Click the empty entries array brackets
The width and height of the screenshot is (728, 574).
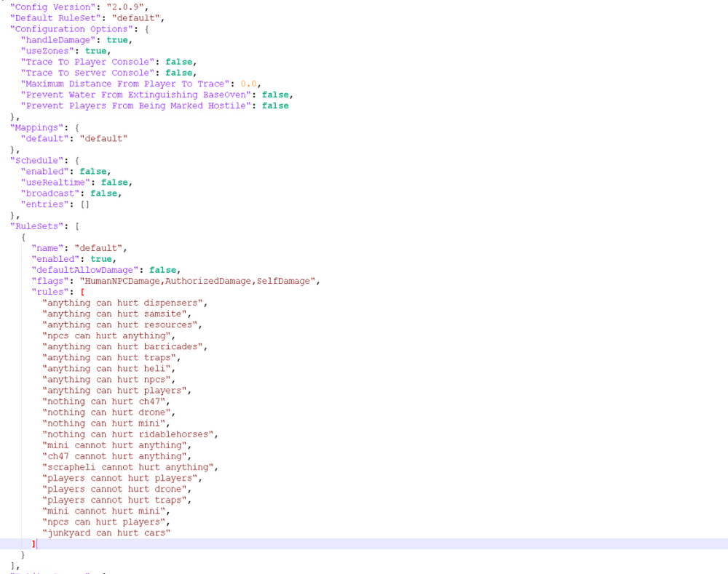pyautogui.click(x=85, y=204)
